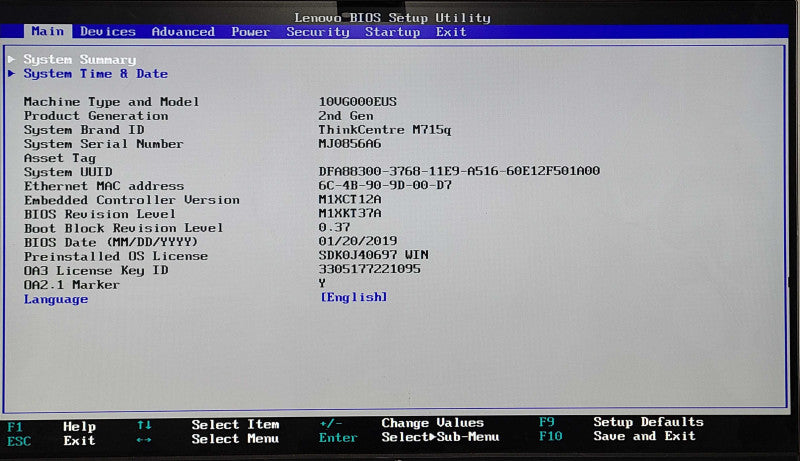Open the Startup tab
Viewport: 800px width, 461px height.
point(392,32)
